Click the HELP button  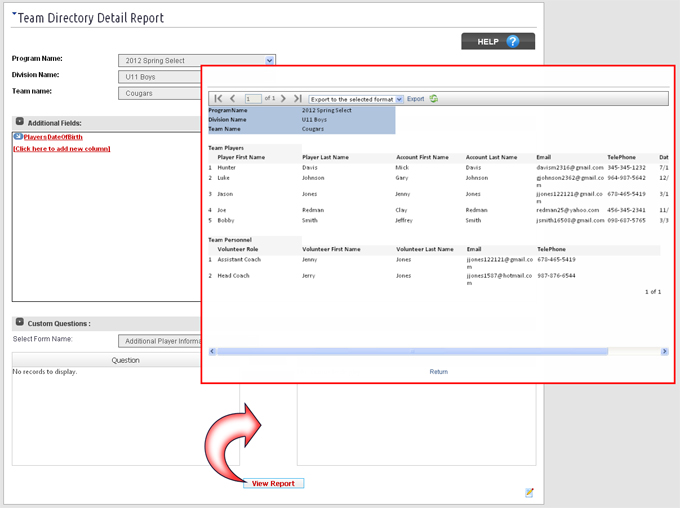coord(498,41)
